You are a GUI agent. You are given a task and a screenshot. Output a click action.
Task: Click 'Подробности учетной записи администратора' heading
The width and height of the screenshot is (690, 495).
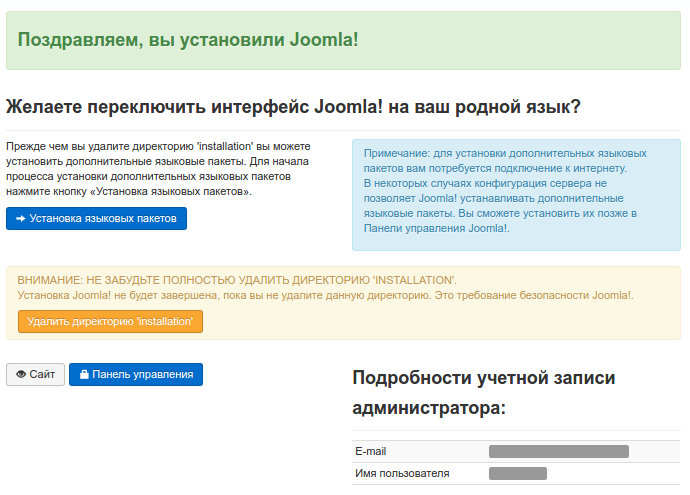(484, 393)
